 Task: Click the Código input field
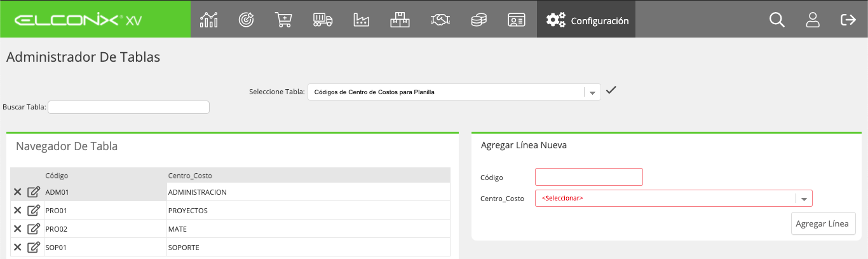pyautogui.click(x=589, y=177)
